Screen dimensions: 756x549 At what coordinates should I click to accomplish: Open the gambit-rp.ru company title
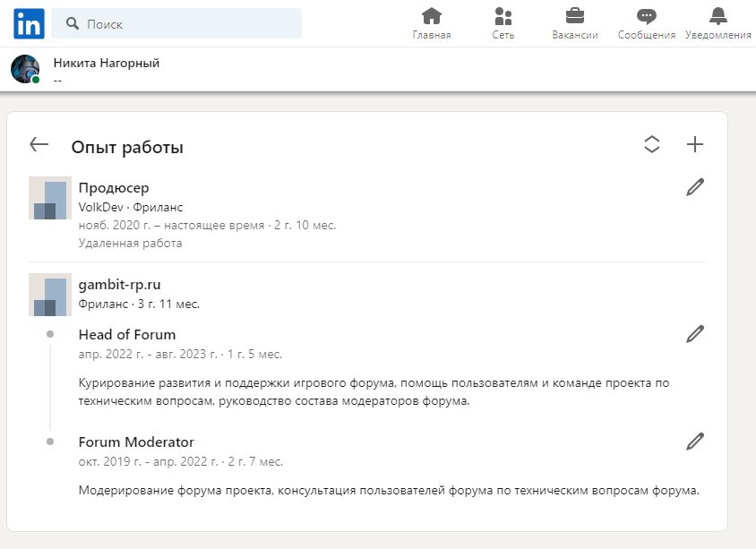[119, 285]
